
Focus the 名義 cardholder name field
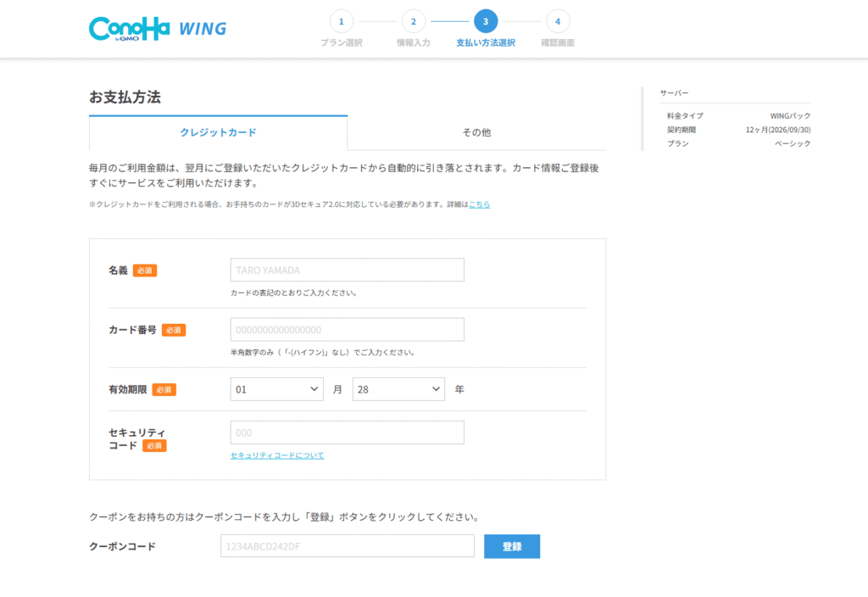[347, 270]
